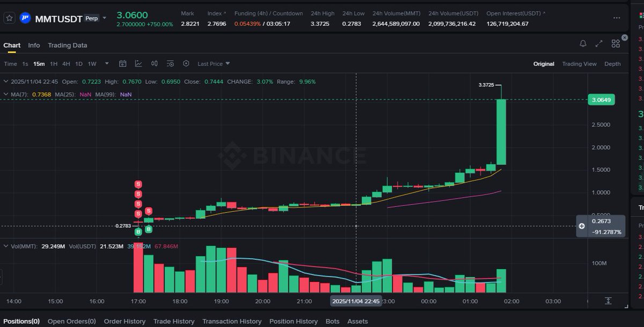Select the Original chart mode
644x327 pixels.
(x=544, y=63)
